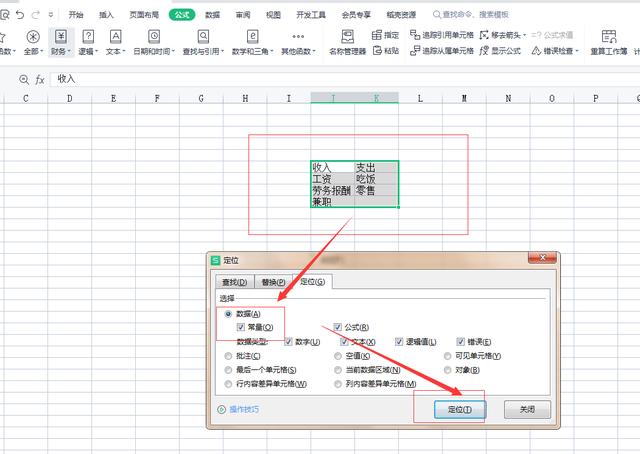Select the 可见单元格(Y) radio button
The image size is (640, 454).
pyautogui.click(x=447, y=356)
